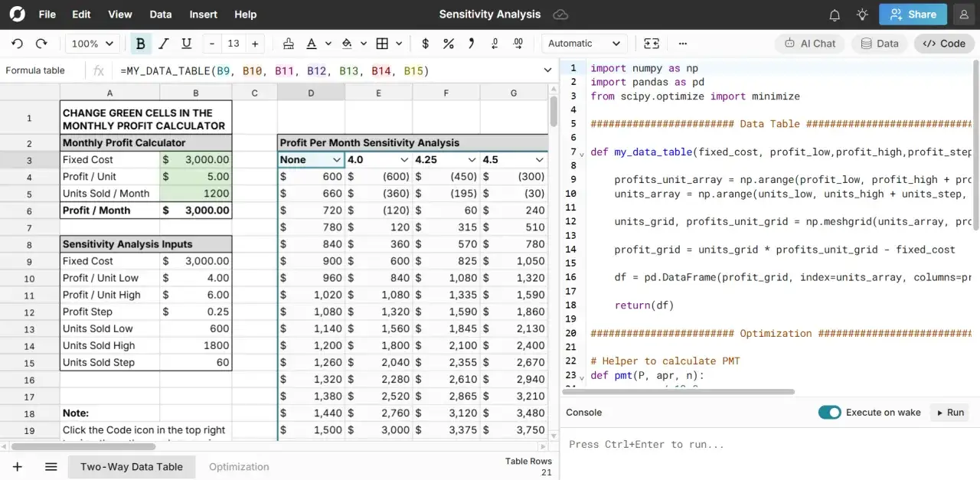The image size is (980, 480).
Task: Collapse my_data_table function fold arrow
Action: [582, 153]
